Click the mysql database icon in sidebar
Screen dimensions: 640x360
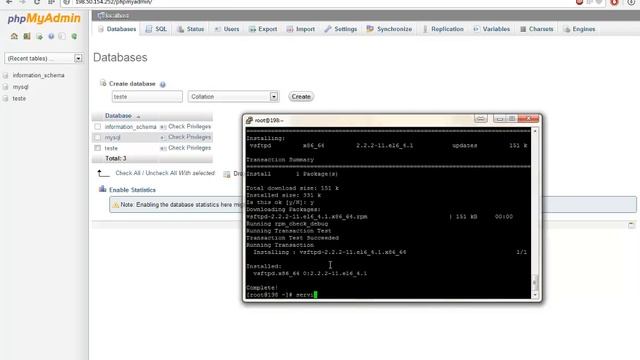tap(6, 87)
